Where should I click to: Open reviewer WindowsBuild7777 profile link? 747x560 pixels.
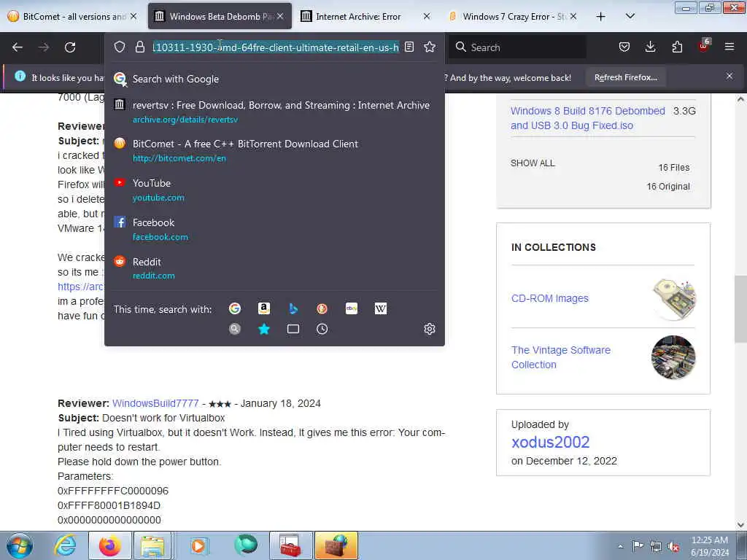[155, 403]
